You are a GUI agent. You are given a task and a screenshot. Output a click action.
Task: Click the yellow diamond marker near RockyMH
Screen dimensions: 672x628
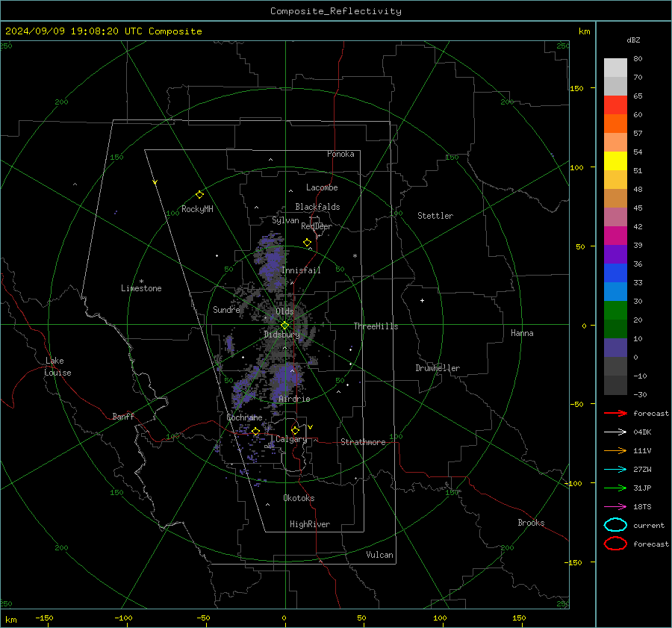pos(199,195)
